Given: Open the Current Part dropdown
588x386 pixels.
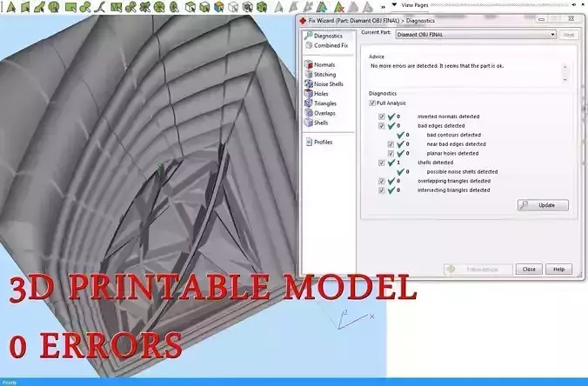Looking at the screenshot, I should coord(476,35).
